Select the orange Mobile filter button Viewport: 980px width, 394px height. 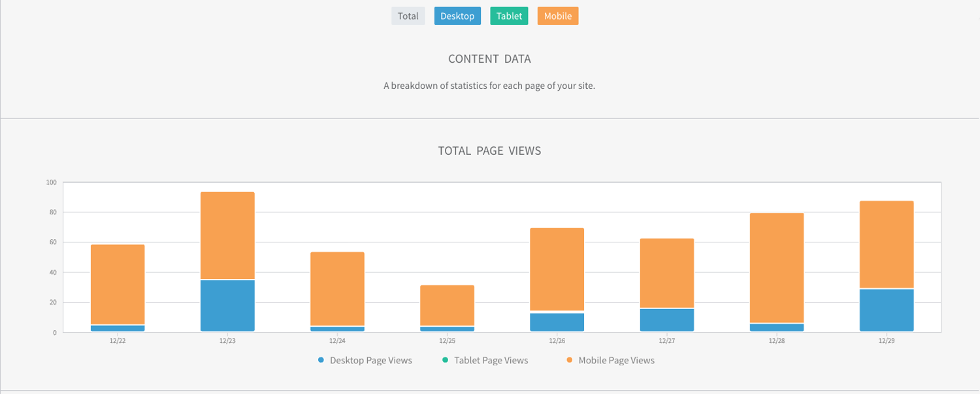click(x=557, y=16)
